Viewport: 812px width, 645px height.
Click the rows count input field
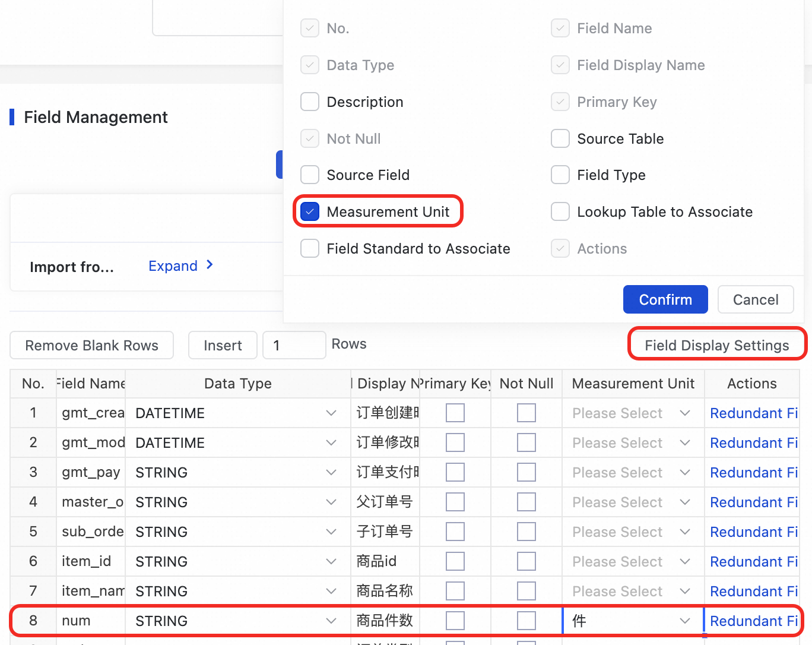point(294,345)
